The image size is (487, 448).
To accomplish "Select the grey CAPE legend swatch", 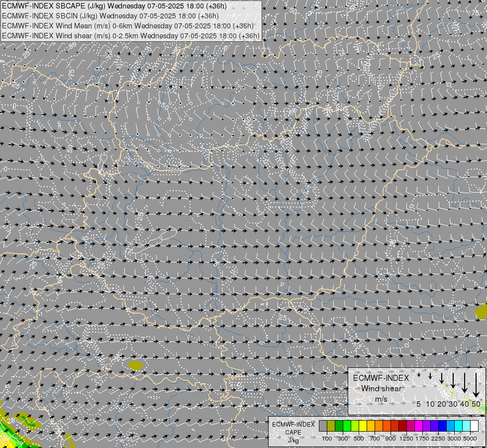I will point(323,426).
